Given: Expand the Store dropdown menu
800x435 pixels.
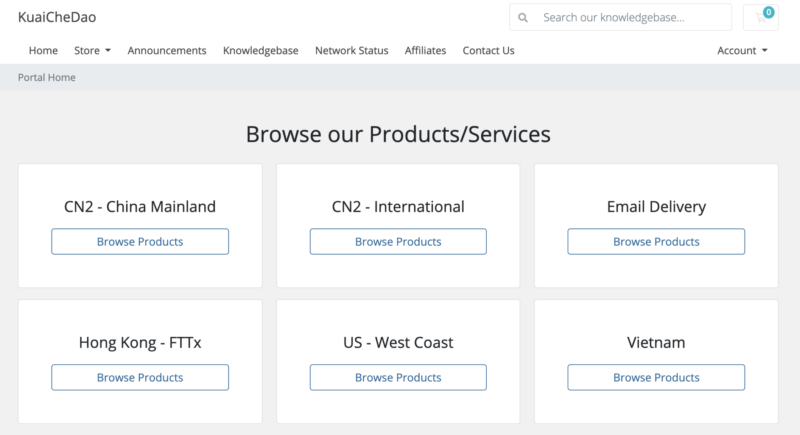Looking at the screenshot, I should click(x=92, y=50).
